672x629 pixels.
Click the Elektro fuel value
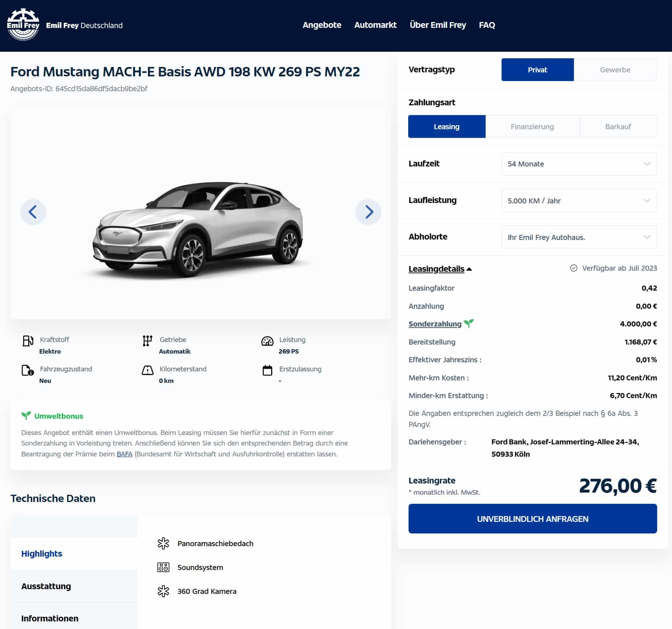(50, 351)
